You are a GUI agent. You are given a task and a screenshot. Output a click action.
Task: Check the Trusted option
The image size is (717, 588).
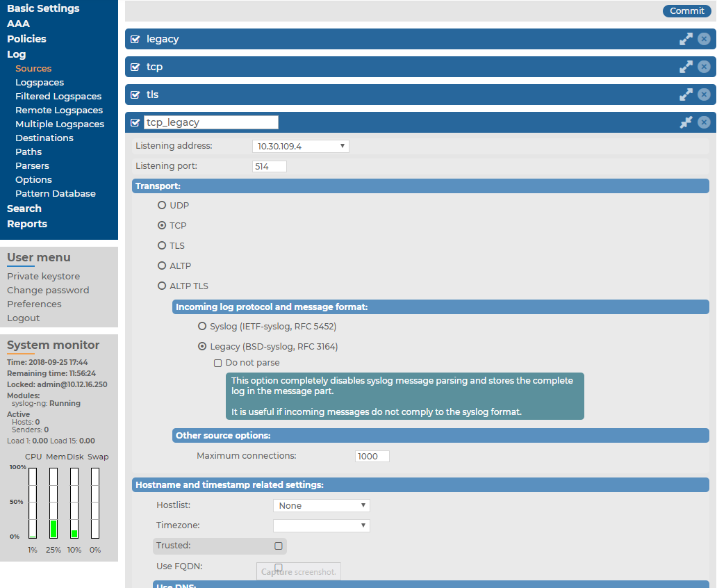pyautogui.click(x=278, y=546)
